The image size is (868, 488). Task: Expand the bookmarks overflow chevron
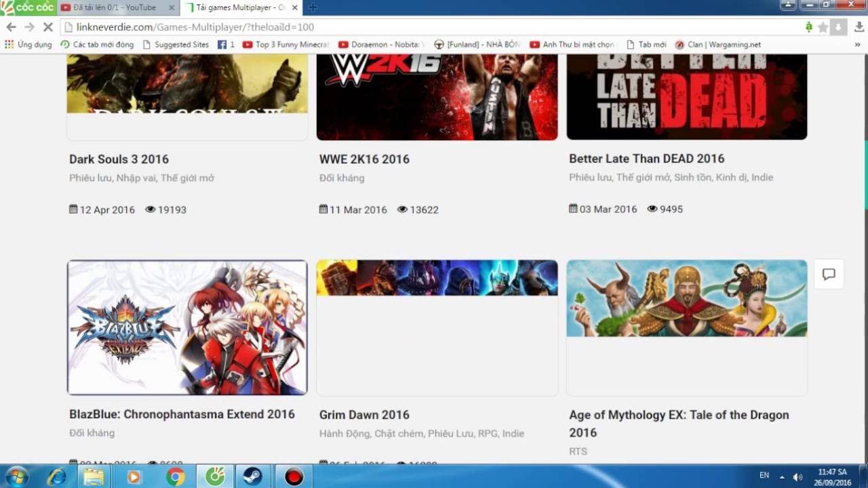click(858, 45)
